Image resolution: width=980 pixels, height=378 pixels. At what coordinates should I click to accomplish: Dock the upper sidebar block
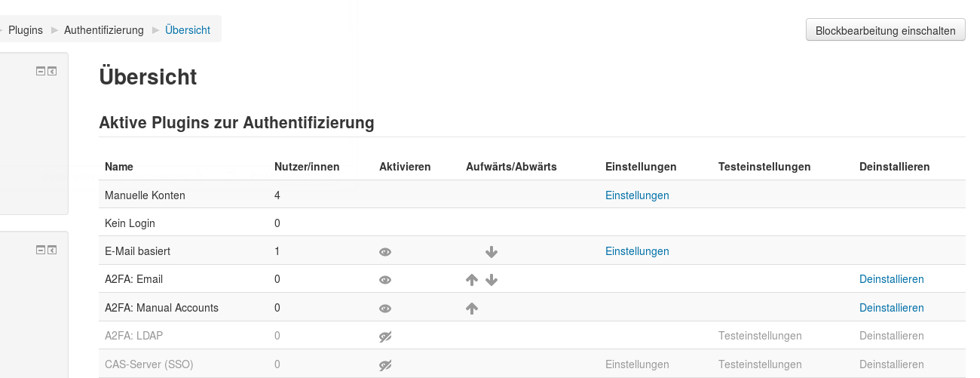pos(52,71)
